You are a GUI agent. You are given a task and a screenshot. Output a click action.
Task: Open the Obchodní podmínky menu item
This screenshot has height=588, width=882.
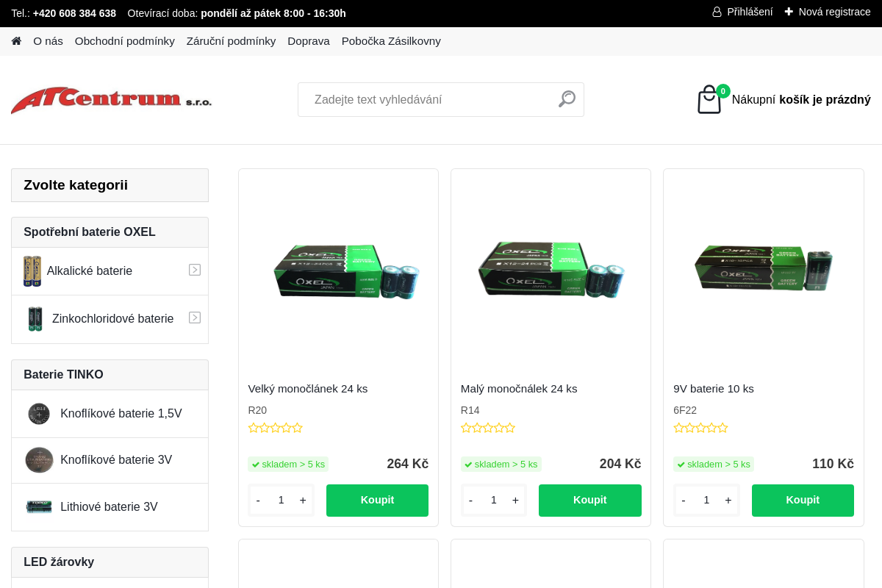click(x=125, y=41)
